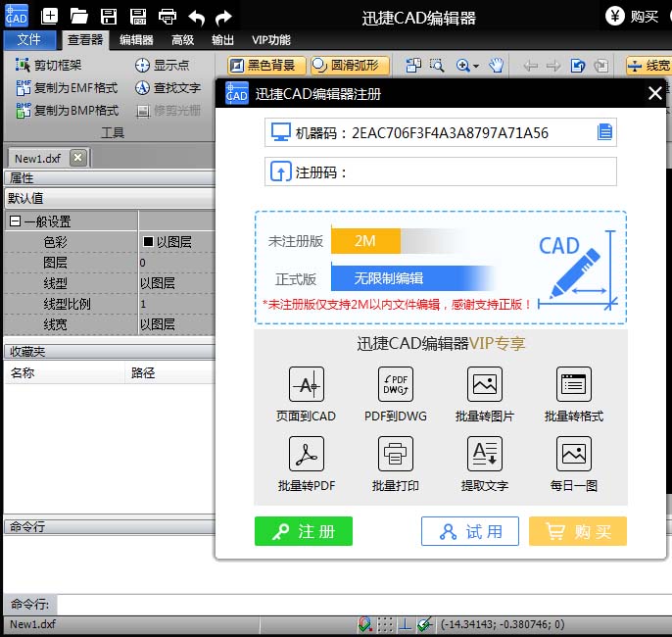
Task: Toggle the 线宽 button
Action: (648, 65)
